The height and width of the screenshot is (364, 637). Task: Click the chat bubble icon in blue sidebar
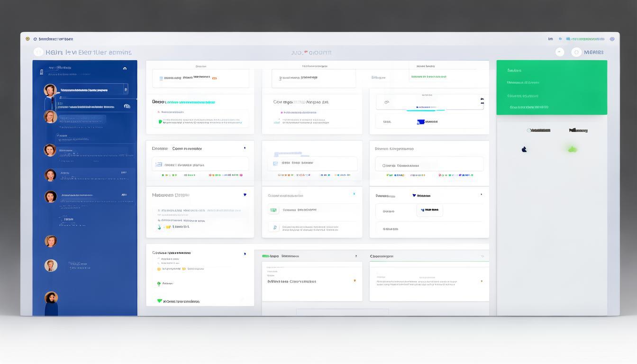point(127,107)
